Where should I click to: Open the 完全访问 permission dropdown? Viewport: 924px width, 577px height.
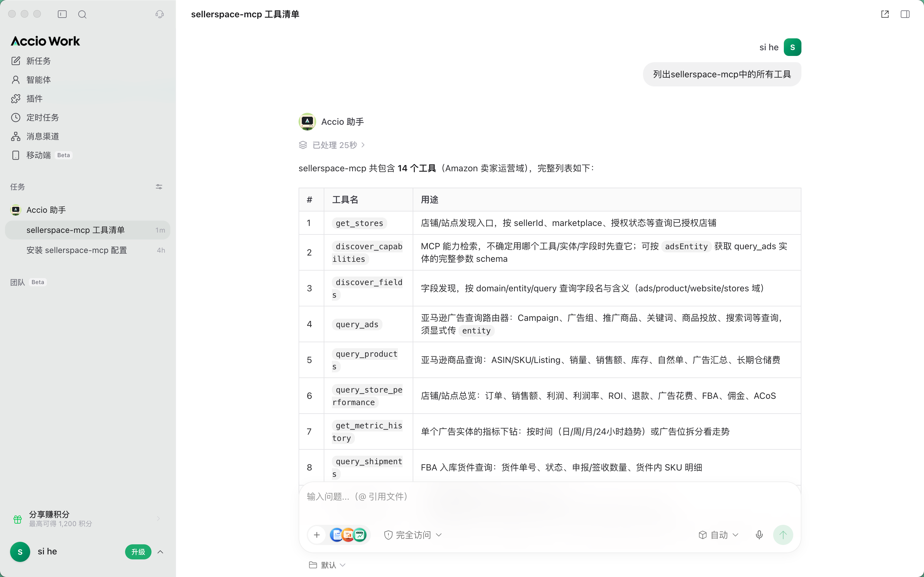tap(413, 535)
